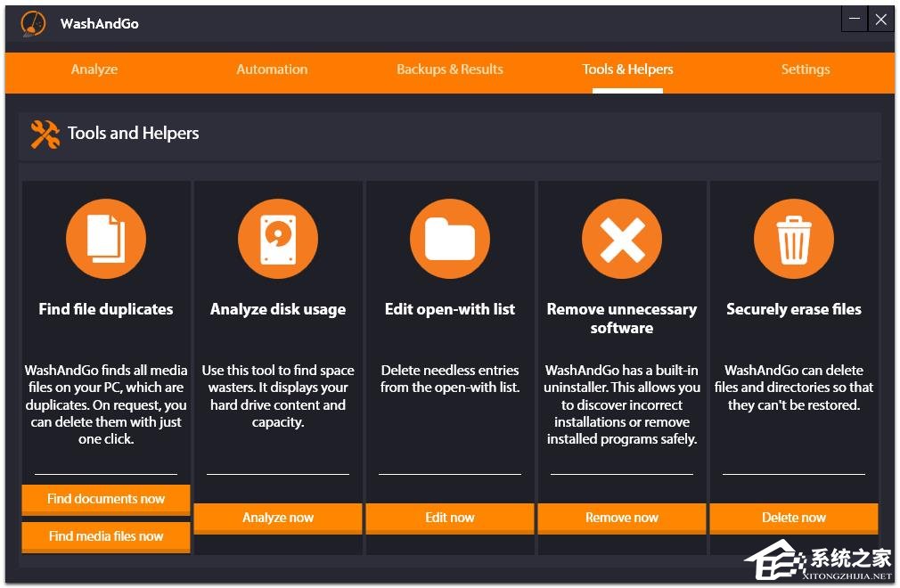
Task: Click the description "WashAndGo has a built-in uninstaller"
Action: [622, 404]
